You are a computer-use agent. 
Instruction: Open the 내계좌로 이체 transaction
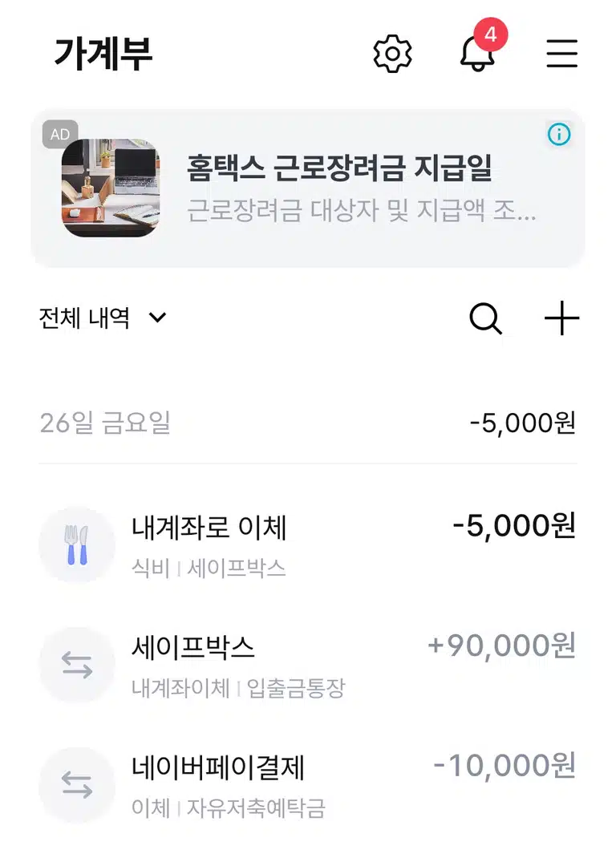[x=308, y=545]
